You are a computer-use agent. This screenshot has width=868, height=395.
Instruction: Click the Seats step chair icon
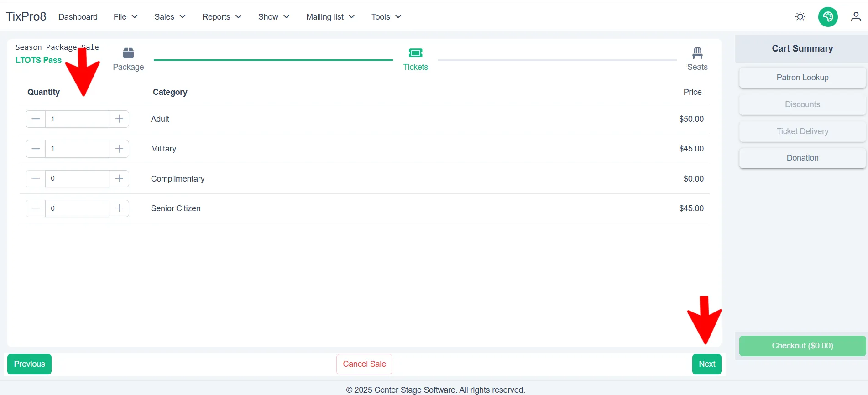point(697,53)
